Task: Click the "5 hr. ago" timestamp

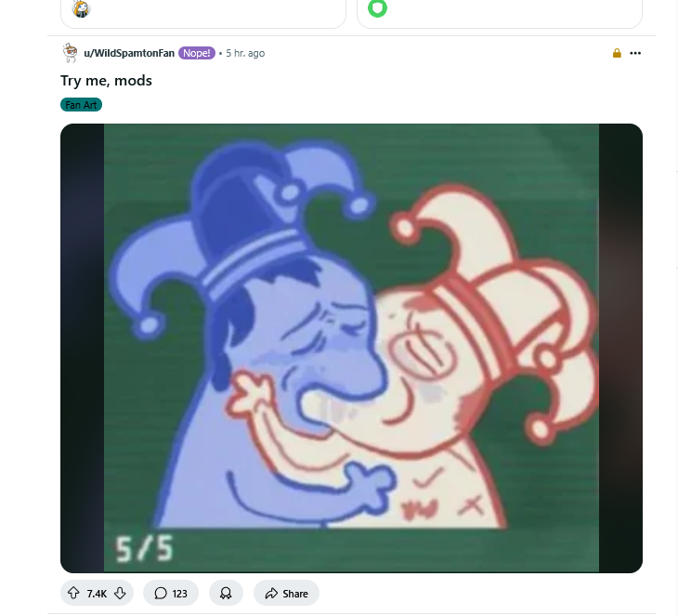Action: pyautogui.click(x=245, y=53)
